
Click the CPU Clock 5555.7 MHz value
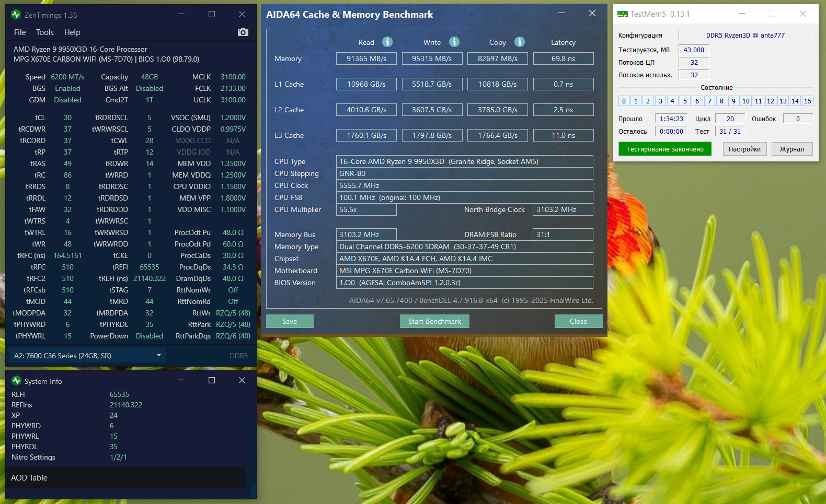point(465,185)
